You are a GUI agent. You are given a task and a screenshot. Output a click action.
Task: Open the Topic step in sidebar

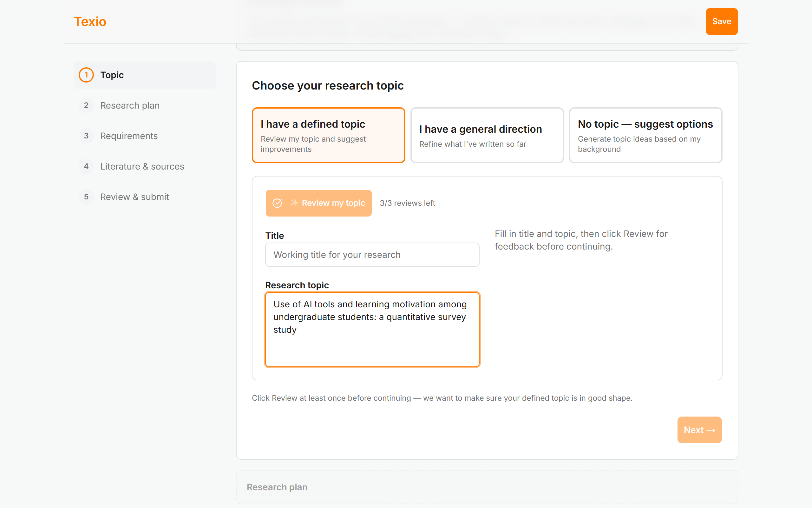click(144, 75)
